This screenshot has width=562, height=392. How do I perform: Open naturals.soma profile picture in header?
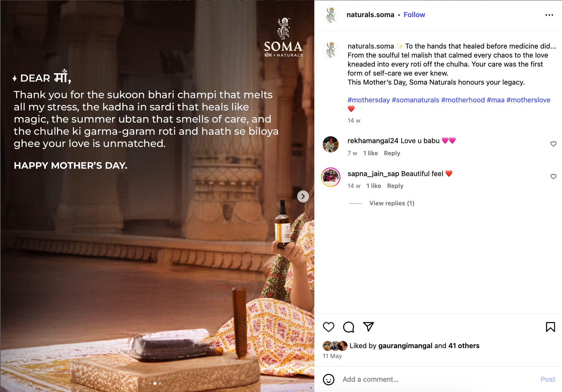pos(330,15)
